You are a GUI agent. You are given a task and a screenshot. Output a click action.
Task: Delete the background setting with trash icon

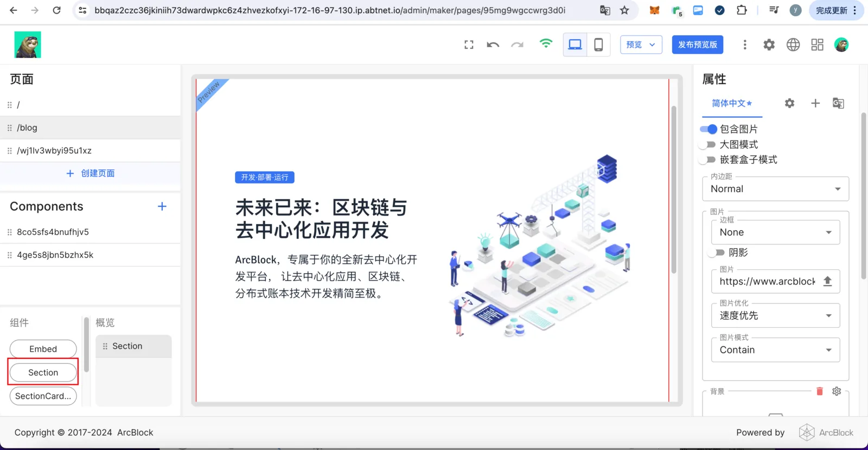(x=820, y=391)
